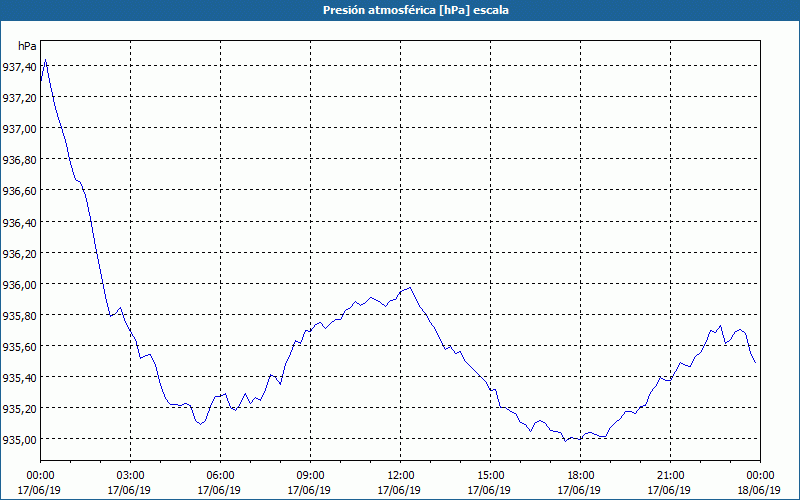
Task: Select the 936,00 axis value
Action: (19, 285)
